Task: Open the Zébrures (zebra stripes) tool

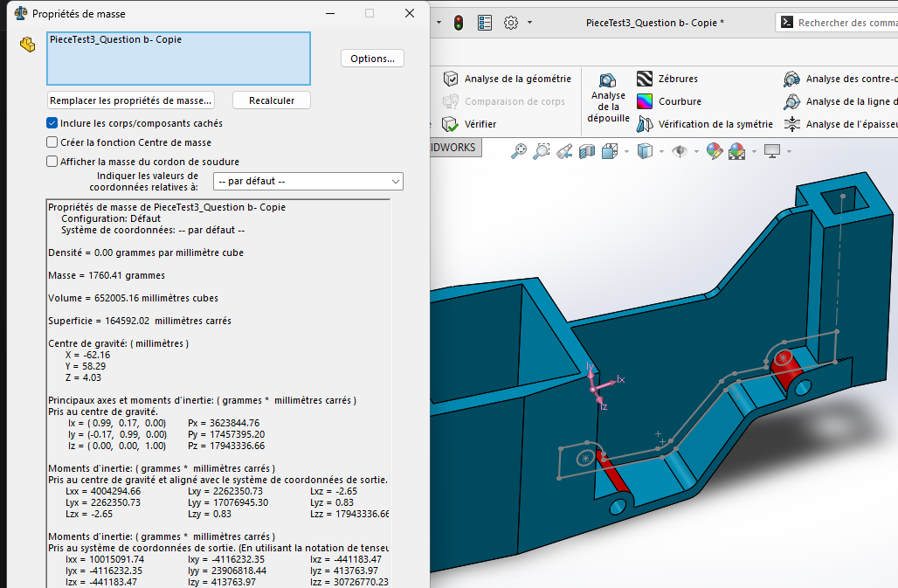Action: [645, 79]
